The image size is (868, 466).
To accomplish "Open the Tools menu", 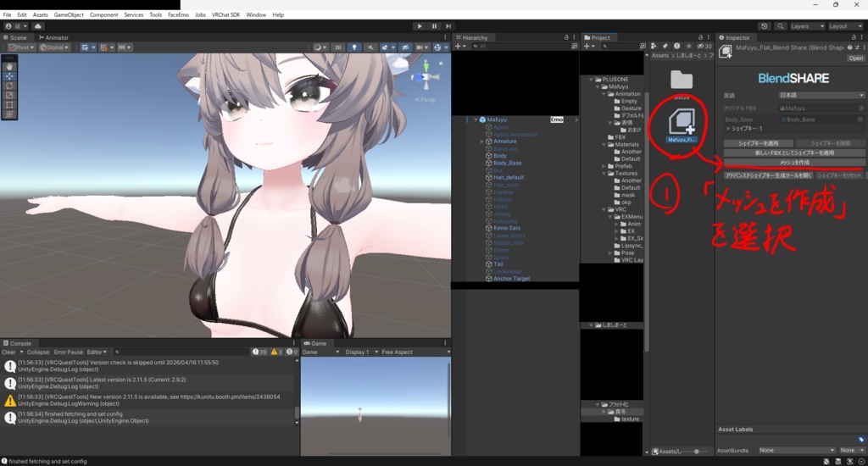I will tap(156, 15).
